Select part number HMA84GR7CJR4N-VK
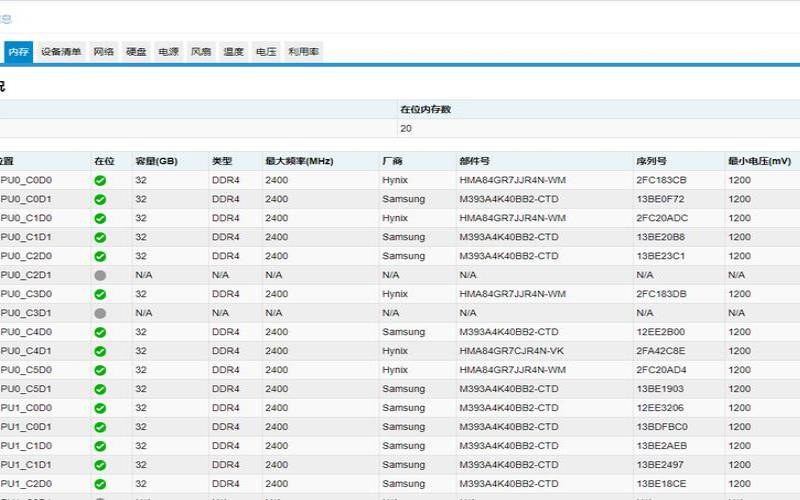 (x=511, y=351)
